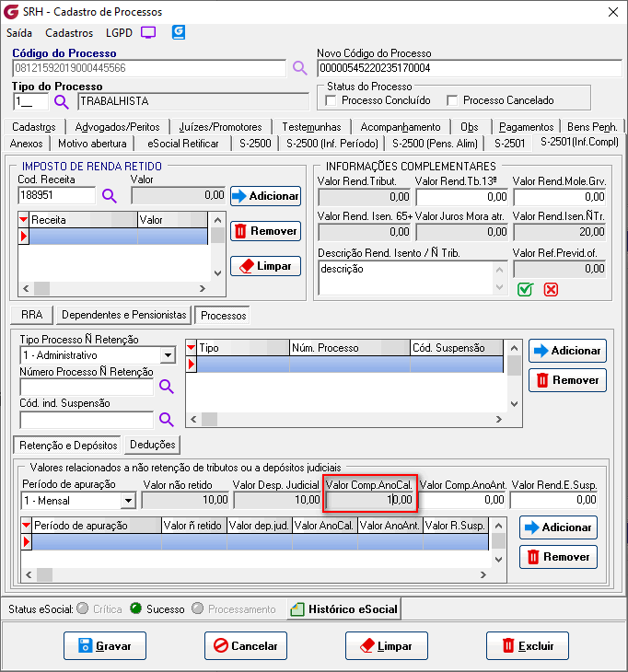Click the blue G icon in menu bar
628x672 pixels.
179,32
